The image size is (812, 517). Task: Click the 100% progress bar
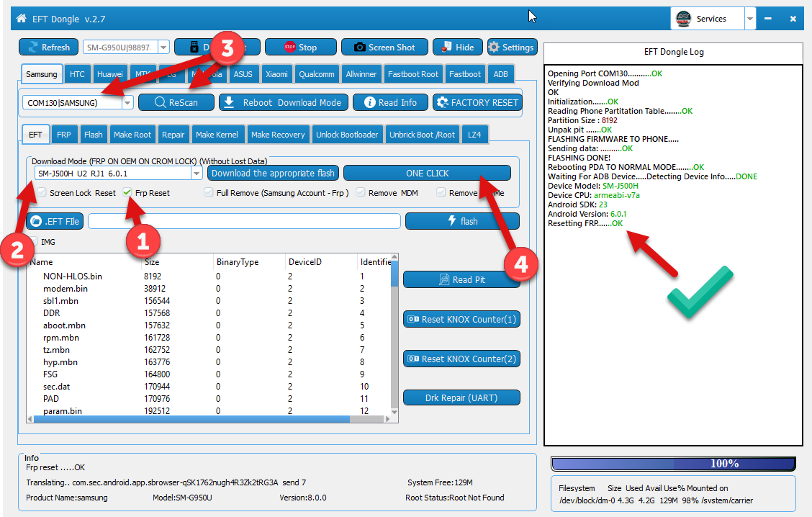click(673, 464)
